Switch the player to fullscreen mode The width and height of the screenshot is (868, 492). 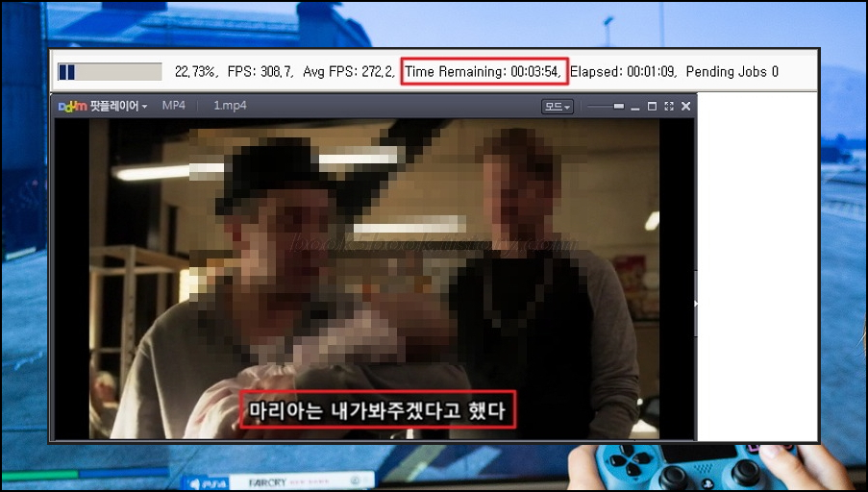(x=669, y=107)
